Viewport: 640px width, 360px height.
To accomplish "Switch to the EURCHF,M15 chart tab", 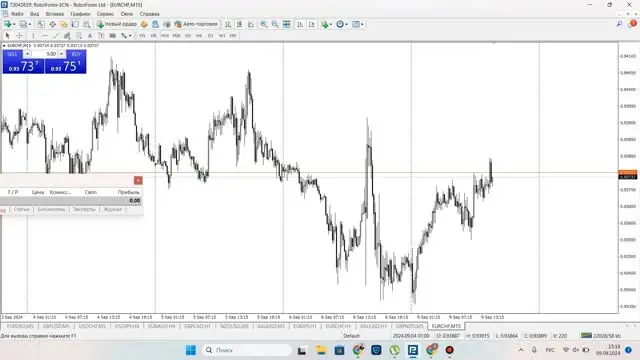I will [446, 326].
